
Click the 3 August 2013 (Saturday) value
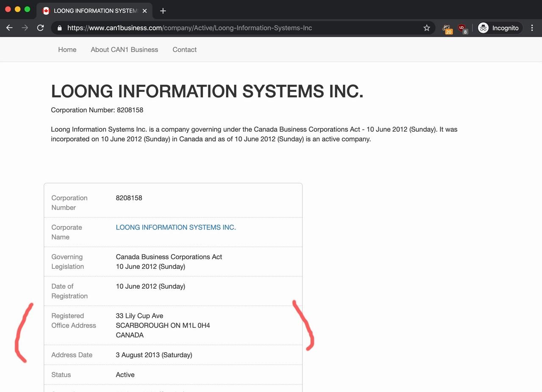(154, 355)
